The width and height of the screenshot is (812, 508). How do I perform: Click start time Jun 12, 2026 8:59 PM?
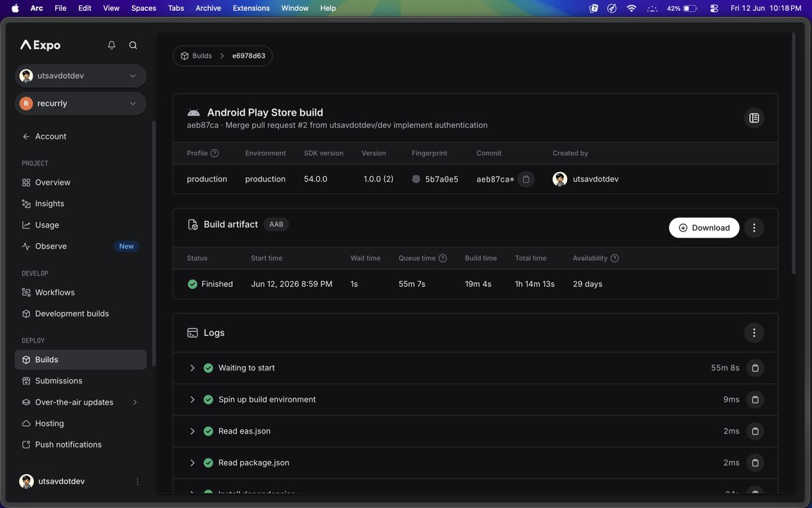tap(292, 284)
